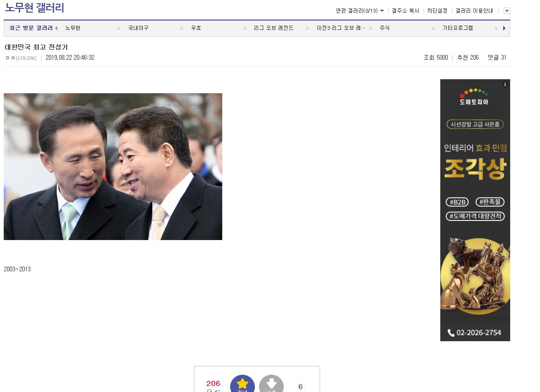The height and width of the screenshot is (392, 540).
Task: Open the boxed dropdown arrow at top right
Action: click(x=506, y=11)
